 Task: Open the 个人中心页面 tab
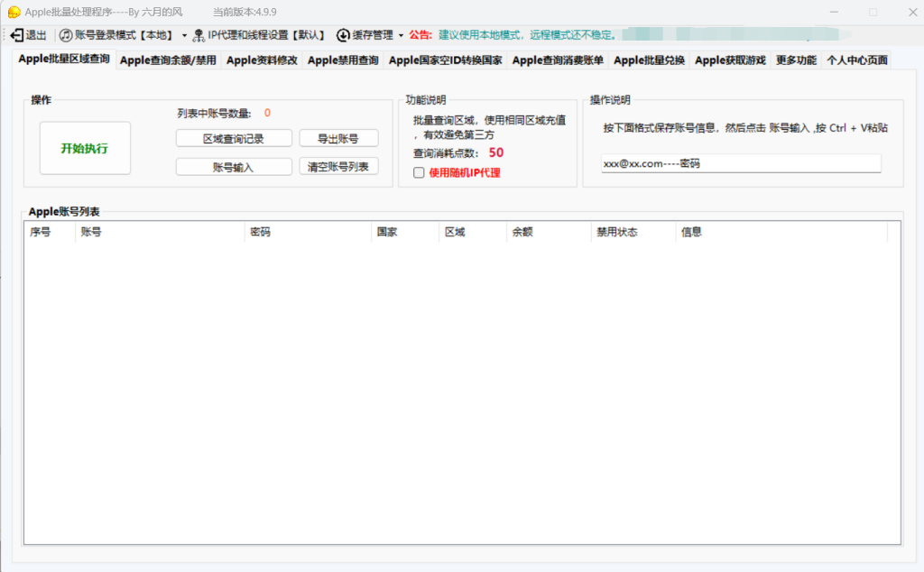(x=856, y=60)
